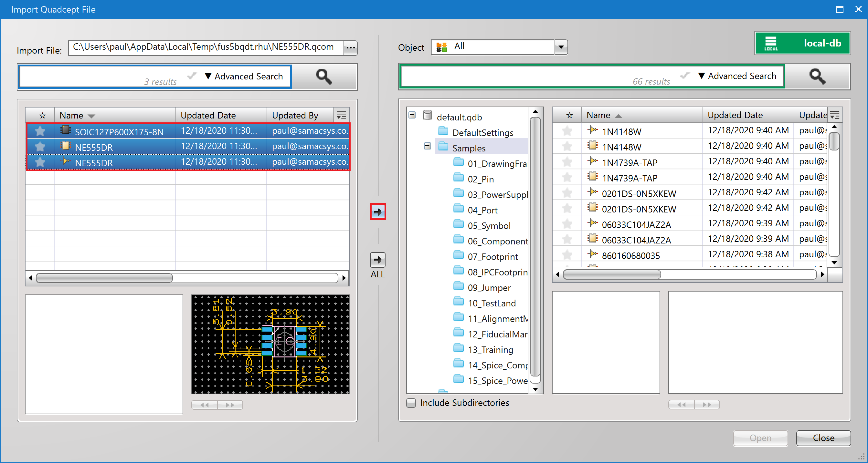Image resolution: width=868 pixels, height=463 pixels.
Task: Toggle favorite star for first 1N4148W row
Action: tap(567, 131)
